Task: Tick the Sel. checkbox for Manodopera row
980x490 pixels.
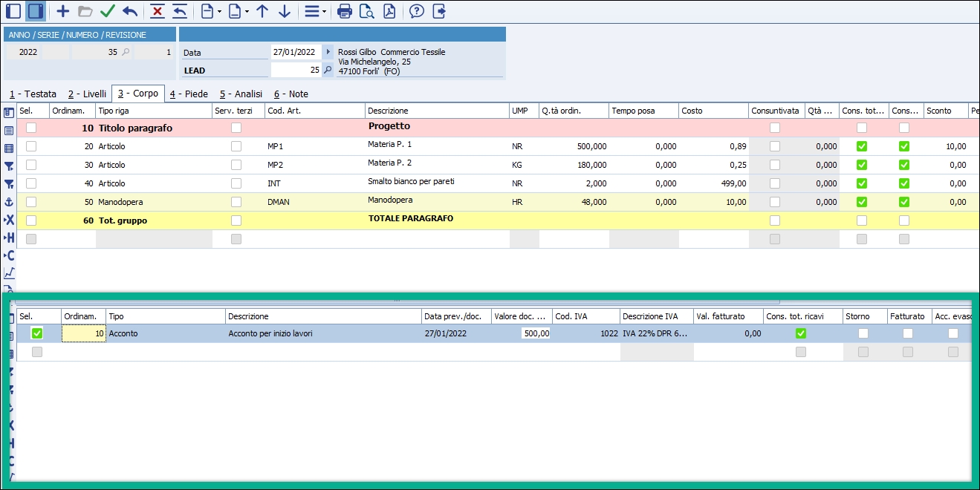Action: click(31, 202)
